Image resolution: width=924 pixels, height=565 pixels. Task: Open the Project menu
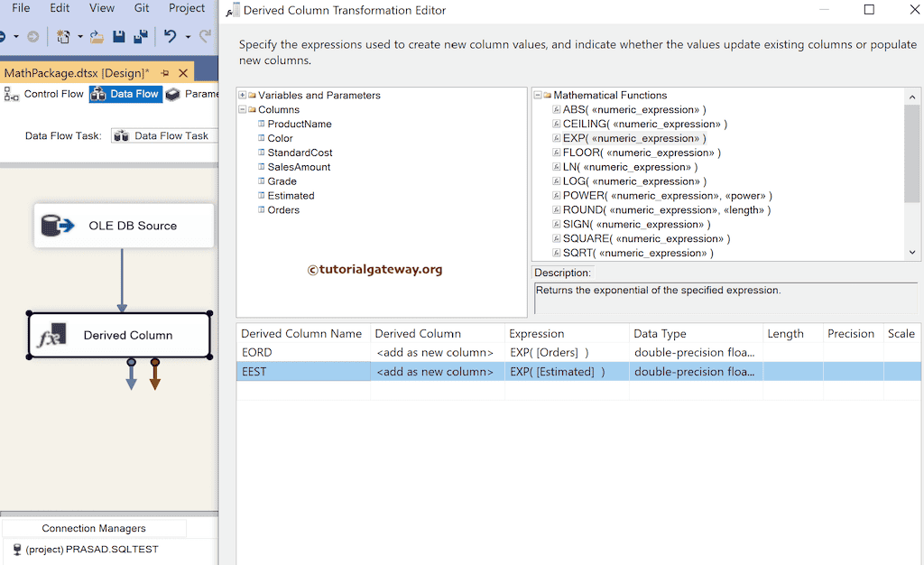click(187, 8)
